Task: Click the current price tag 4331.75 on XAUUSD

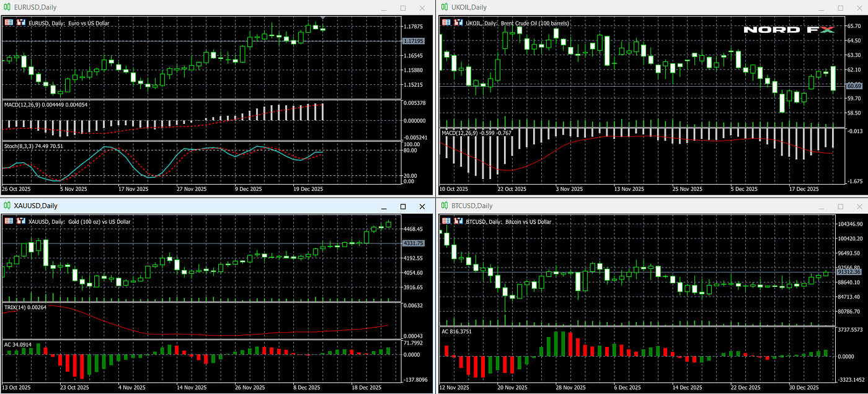Action: 413,243
